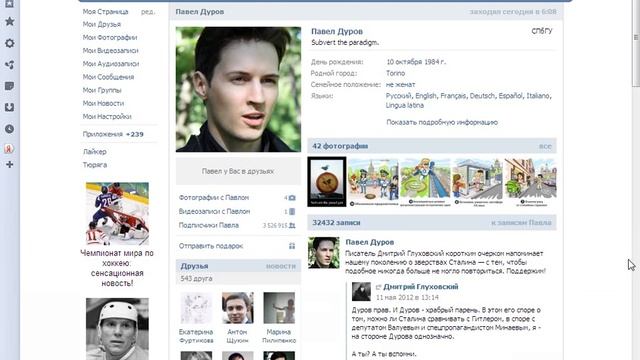Click Павел у Вас в друзьях button
The image size is (640, 360).
[x=238, y=171]
